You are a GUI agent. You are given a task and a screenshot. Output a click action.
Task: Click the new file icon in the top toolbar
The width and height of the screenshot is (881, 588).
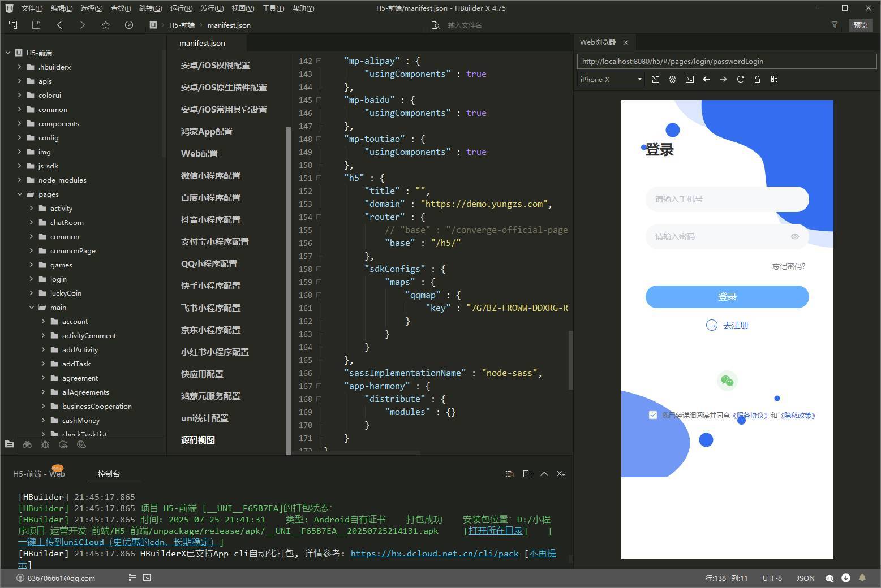click(13, 25)
